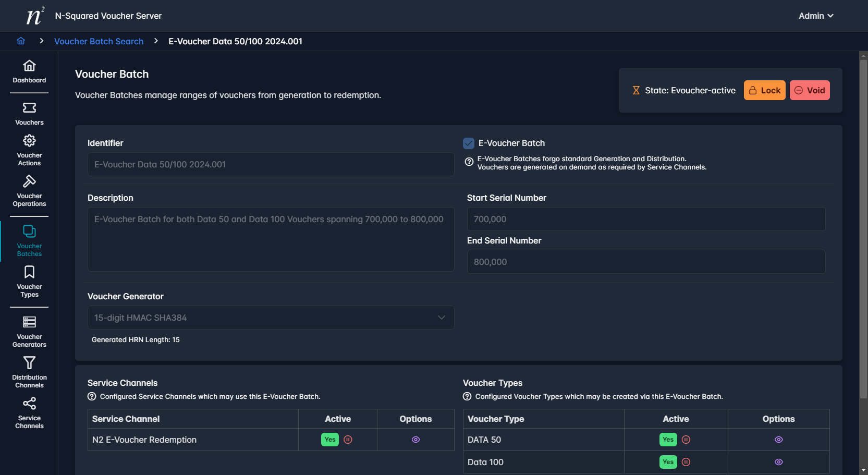This screenshot has width=868, height=475.
Task: Select the Voucher Batches sidebar item
Action: (x=29, y=241)
